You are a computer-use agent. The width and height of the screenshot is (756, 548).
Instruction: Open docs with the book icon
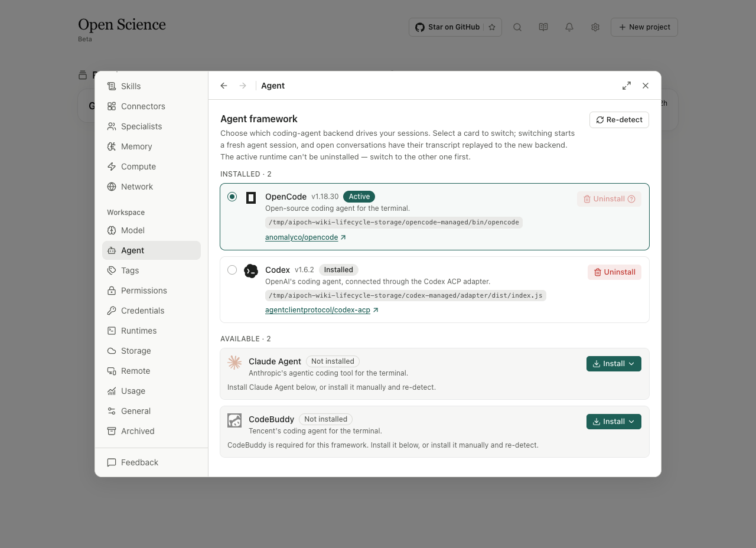tap(543, 27)
